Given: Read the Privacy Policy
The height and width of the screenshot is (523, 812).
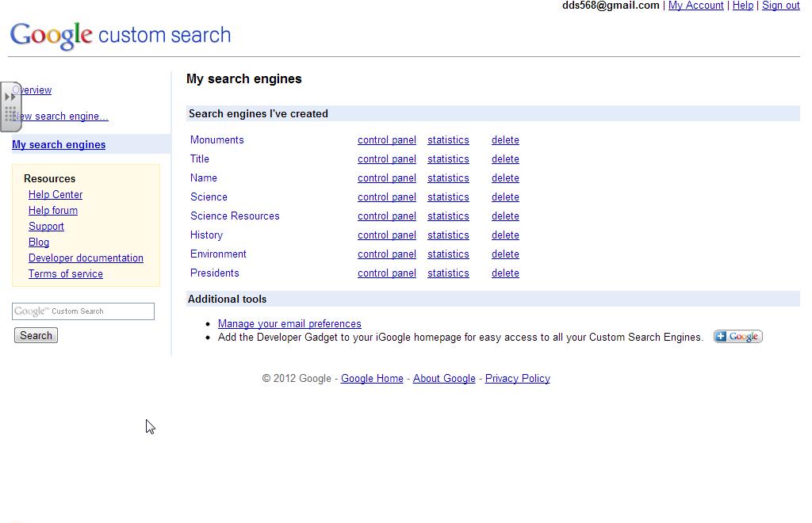Looking at the screenshot, I should pyautogui.click(x=517, y=378).
